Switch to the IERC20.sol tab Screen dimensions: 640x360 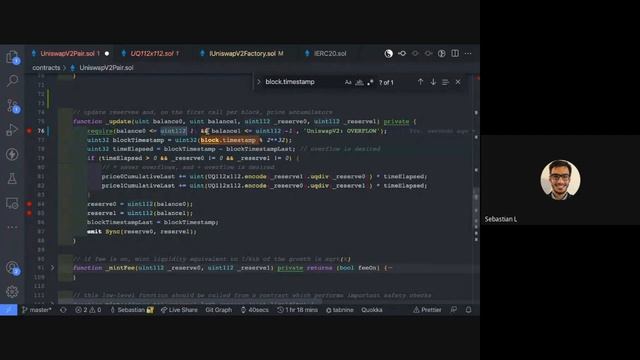click(x=330, y=53)
